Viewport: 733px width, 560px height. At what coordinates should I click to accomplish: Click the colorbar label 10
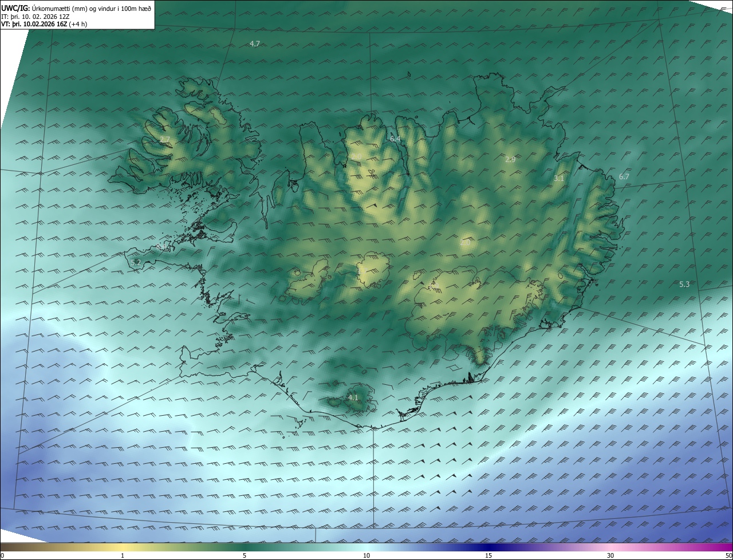coord(366,555)
